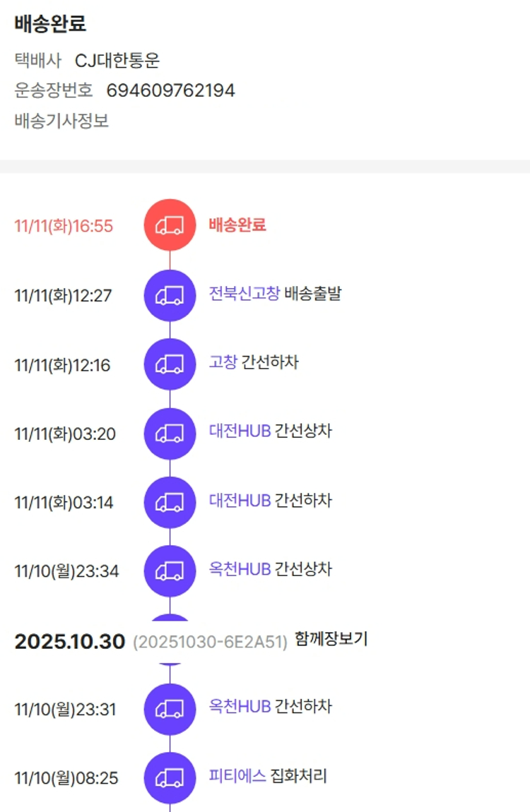530x812 pixels.
Task: Click 대전HUB link in the 03:20 entry
Action: tap(240, 431)
